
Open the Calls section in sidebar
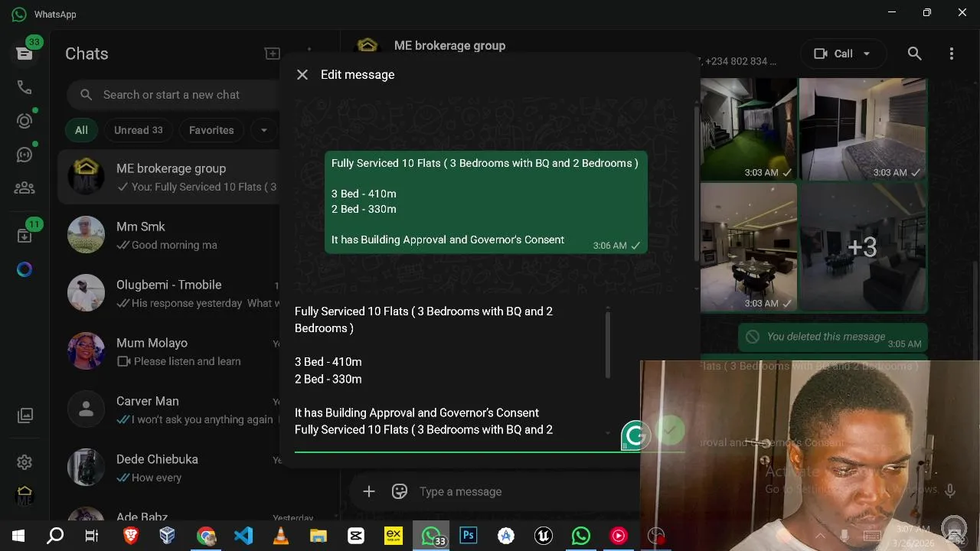(24, 87)
